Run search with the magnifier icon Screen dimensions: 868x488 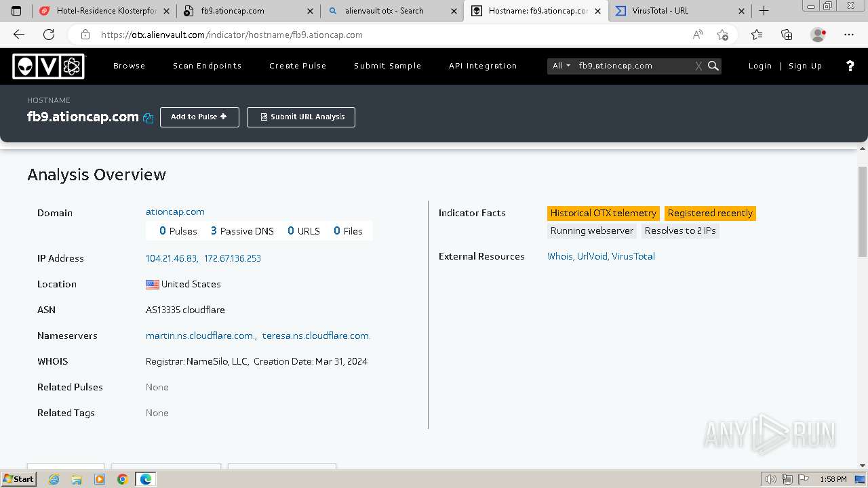pyautogui.click(x=713, y=66)
